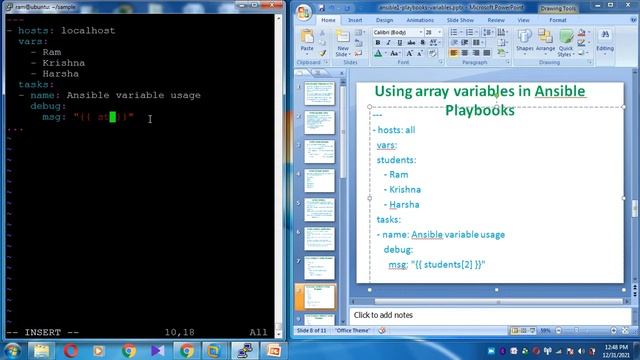Expand the Paragraph dialog launcher
The height and width of the screenshot is (360, 640).
(x=508, y=62)
